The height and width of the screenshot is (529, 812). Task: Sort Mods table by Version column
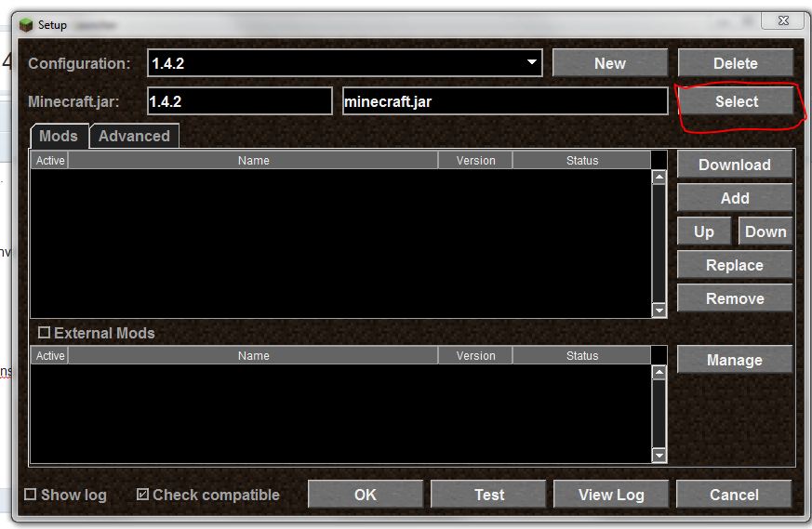point(475,161)
